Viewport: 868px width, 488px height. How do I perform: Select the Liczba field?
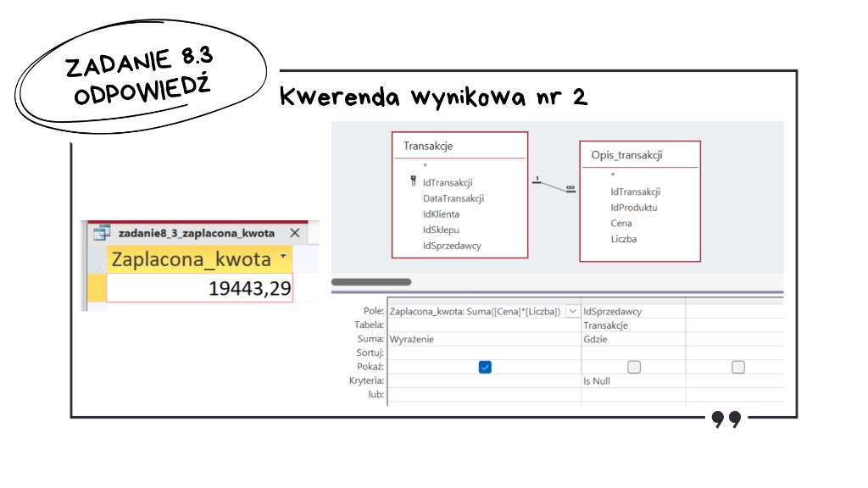pos(623,239)
